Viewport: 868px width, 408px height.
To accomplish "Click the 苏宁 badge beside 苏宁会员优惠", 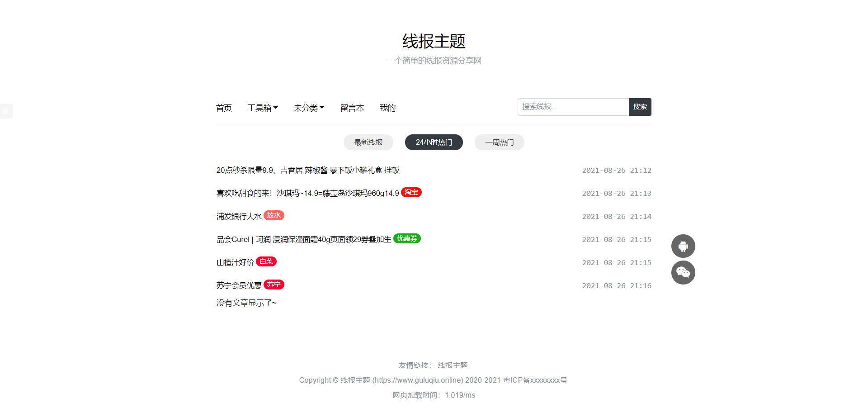I will 274,285.
